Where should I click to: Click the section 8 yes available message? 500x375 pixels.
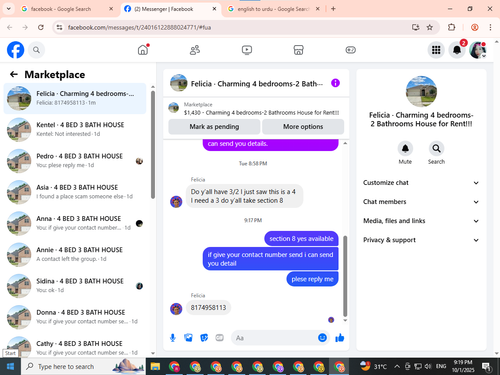(x=301, y=239)
